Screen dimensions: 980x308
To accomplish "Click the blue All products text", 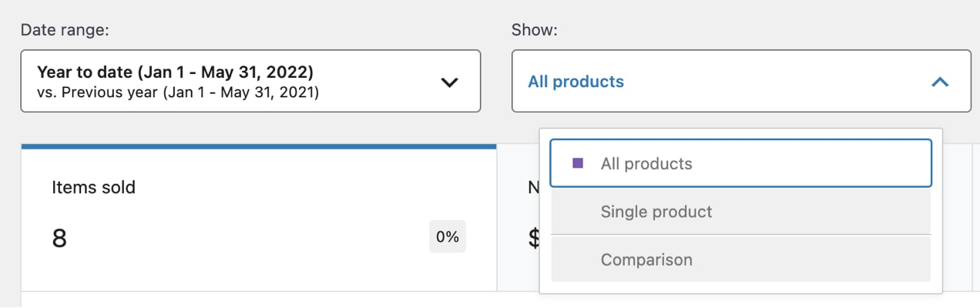I will (x=576, y=82).
